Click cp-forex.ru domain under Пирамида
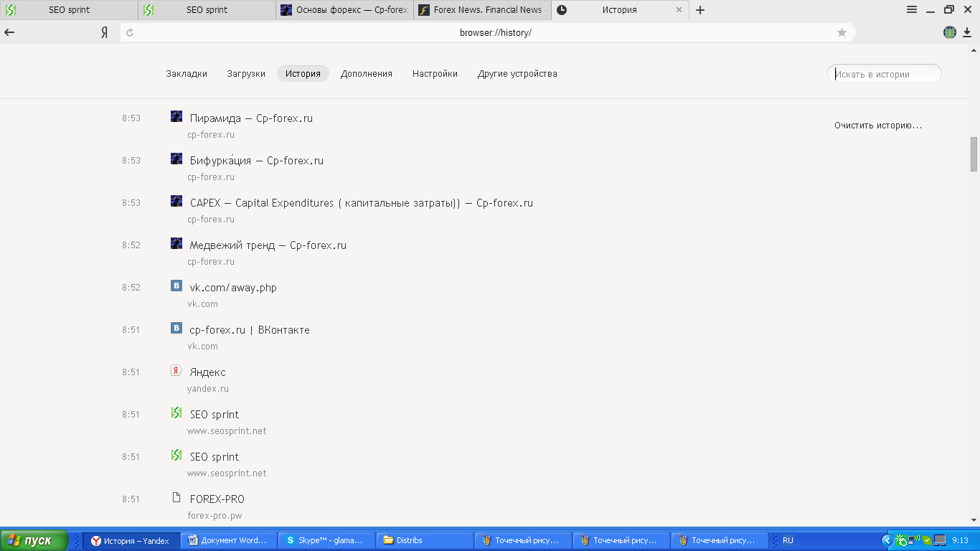 coord(211,135)
